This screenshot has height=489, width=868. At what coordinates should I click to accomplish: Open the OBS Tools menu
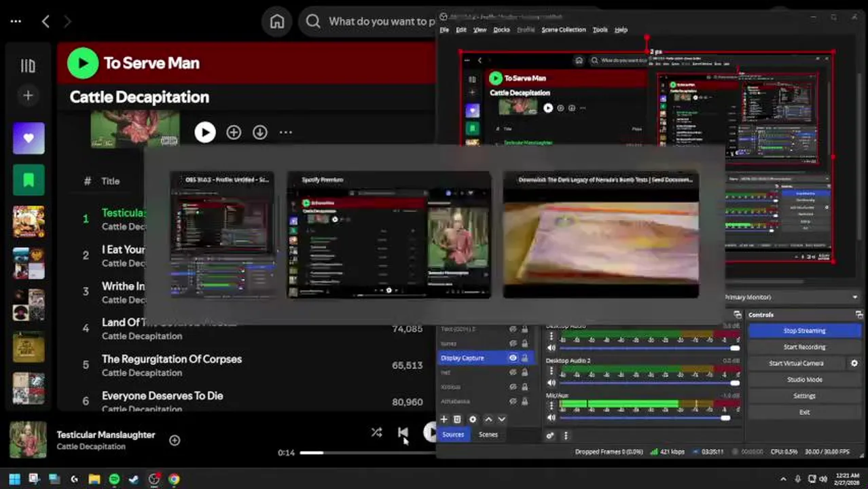coord(600,30)
